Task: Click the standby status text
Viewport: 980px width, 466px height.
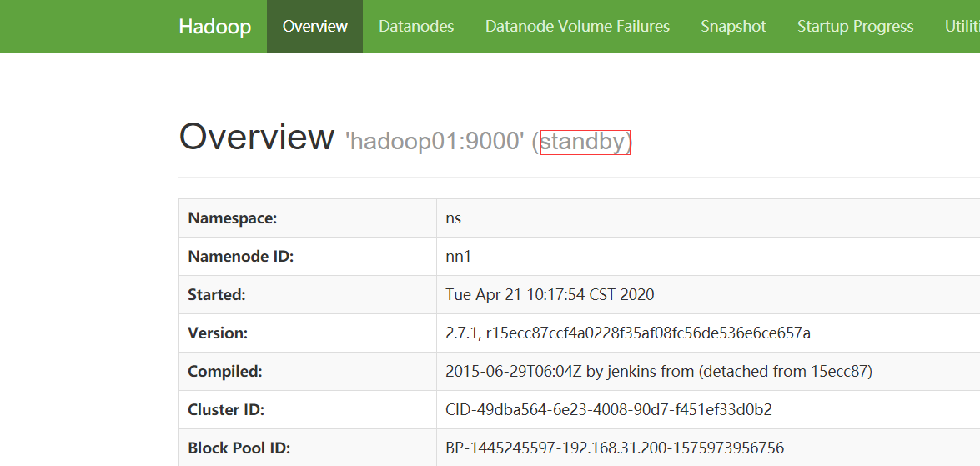Action: point(583,142)
